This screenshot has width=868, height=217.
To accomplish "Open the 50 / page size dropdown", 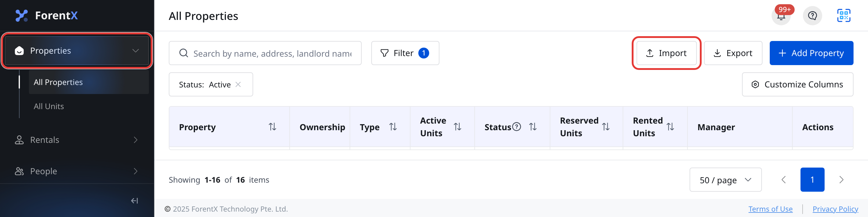I will coord(725,180).
